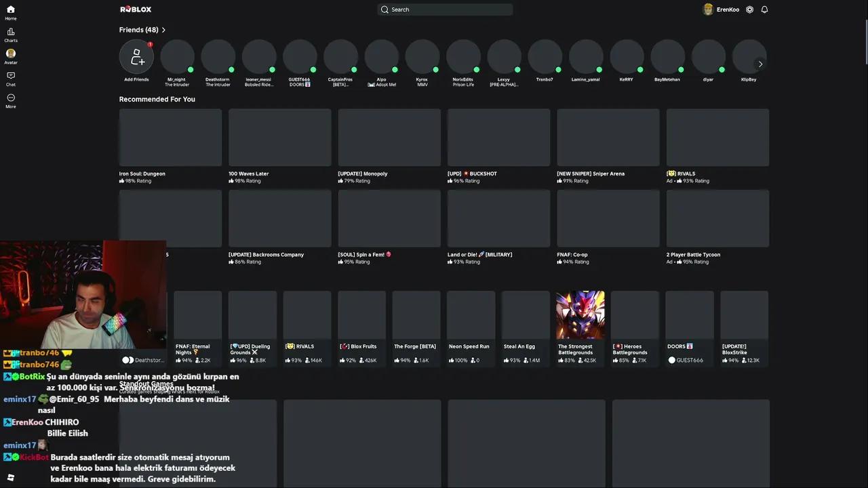Screen dimensions: 868x488
Task: Open the [UPDATE!] Monopoly game tile
Action: [389, 146]
